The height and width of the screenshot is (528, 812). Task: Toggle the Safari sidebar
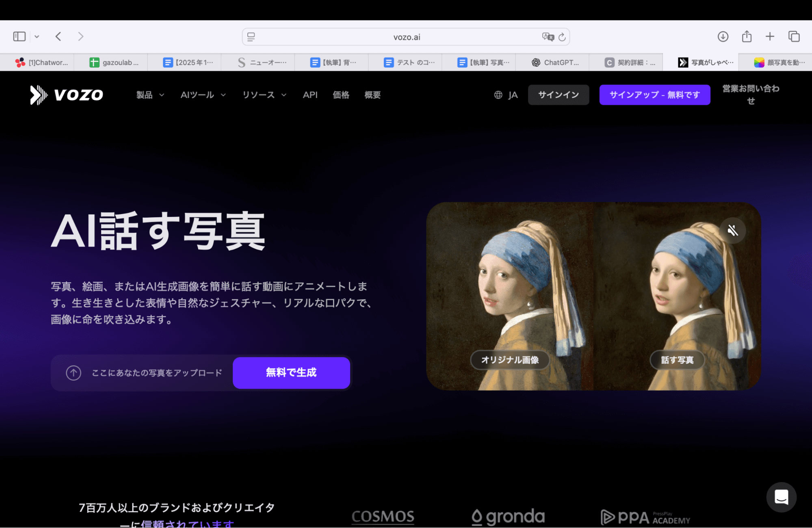pyautogui.click(x=19, y=36)
